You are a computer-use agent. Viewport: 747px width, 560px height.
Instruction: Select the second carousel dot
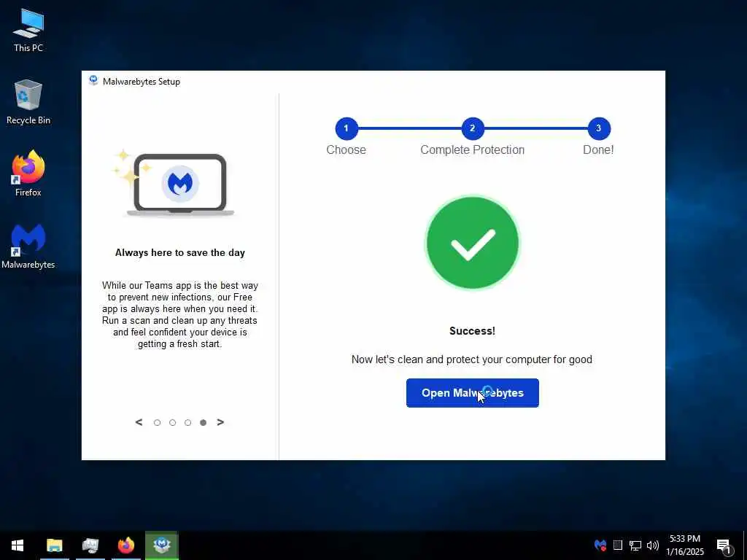coord(172,423)
